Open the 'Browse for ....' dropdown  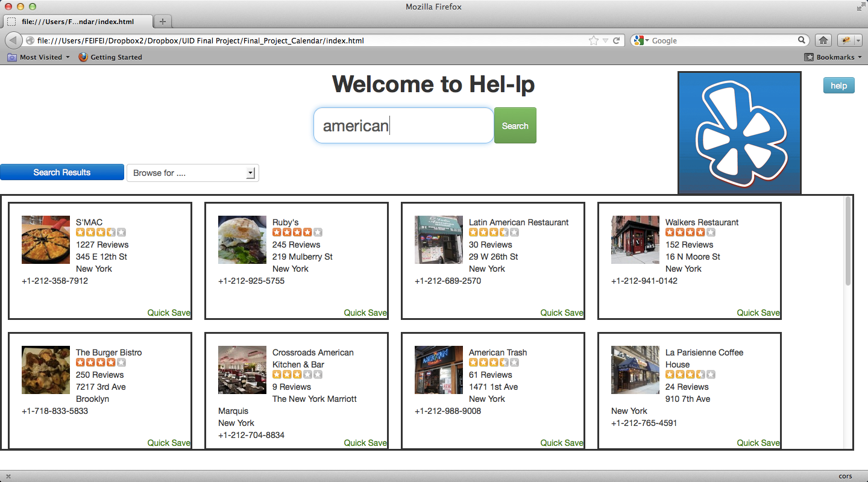click(x=192, y=173)
